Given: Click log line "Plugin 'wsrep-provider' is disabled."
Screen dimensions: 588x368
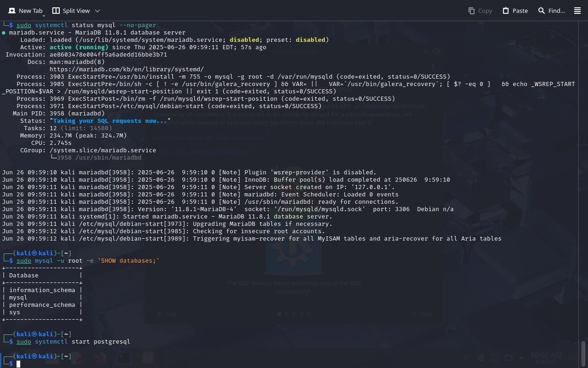Looking at the screenshot, I should pos(189,172).
